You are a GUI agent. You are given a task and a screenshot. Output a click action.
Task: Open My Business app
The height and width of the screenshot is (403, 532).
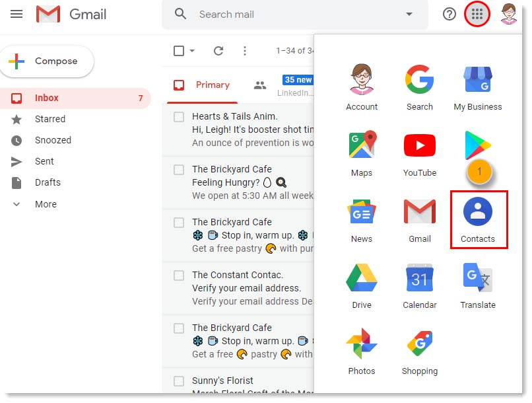pyautogui.click(x=478, y=87)
